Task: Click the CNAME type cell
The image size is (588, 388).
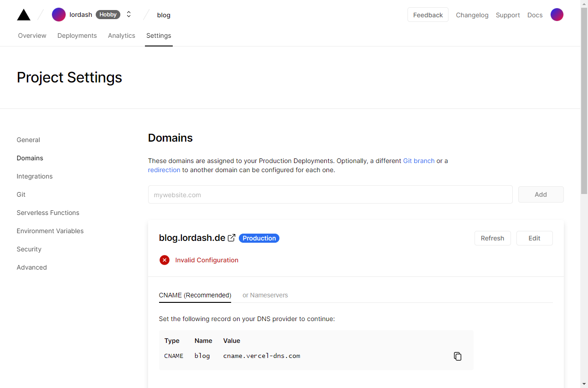Action: coord(174,356)
